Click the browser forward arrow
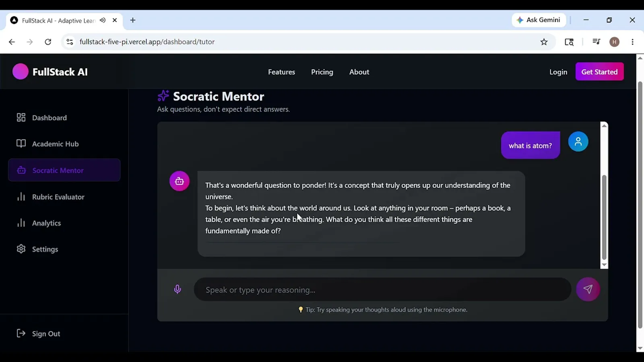The width and height of the screenshot is (644, 362). point(30,42)
